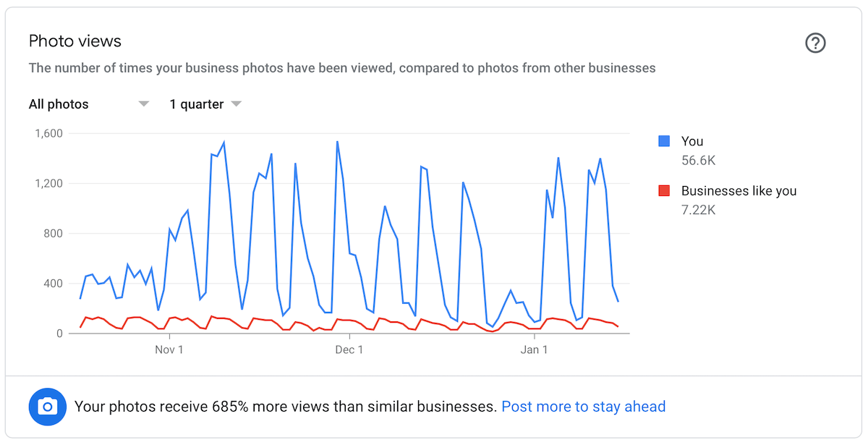Follow the Post more to stay ahead link
This screenshot has height=445, width=868.
(x=584, y=407)
